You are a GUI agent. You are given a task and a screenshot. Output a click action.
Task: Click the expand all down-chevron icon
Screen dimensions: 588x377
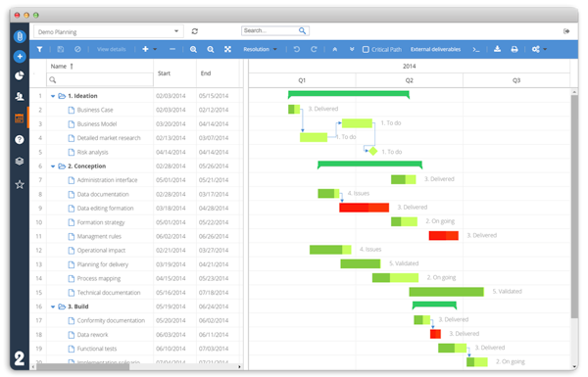point(352,50)
